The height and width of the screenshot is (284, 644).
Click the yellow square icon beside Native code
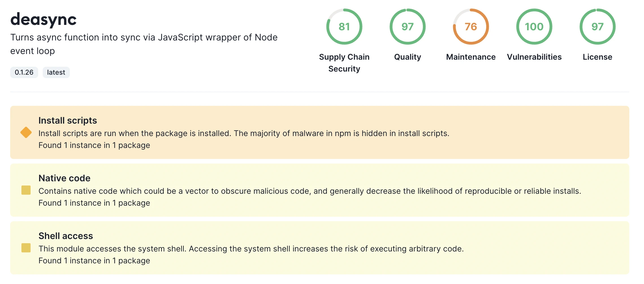(x=25, y=190)
